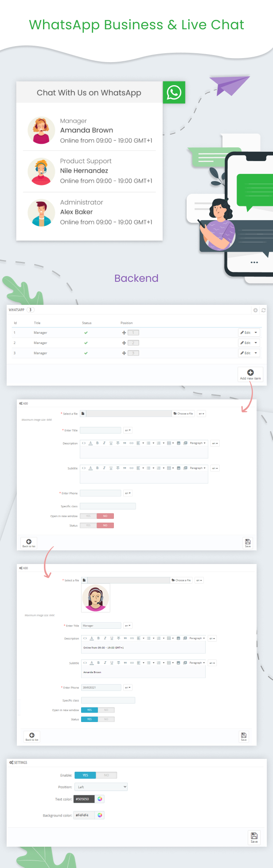Click Bold icon in empty Description editor
273x868 pixels.
pyautogui.click(x=97, y=443)
